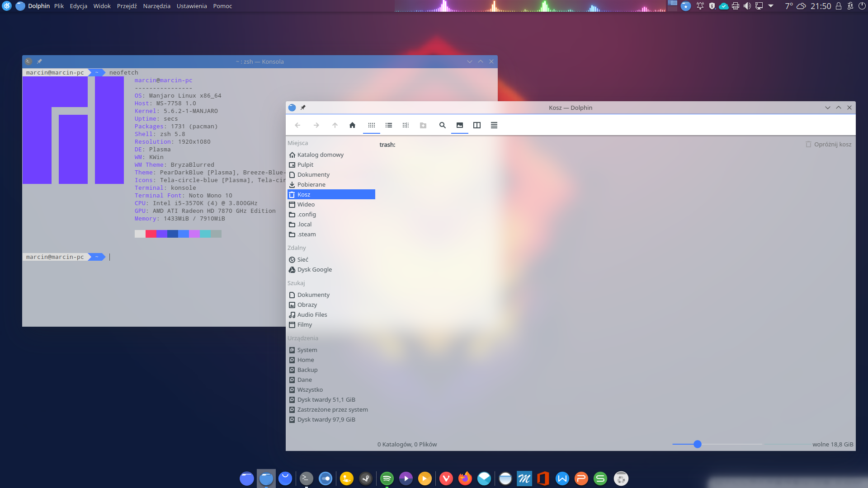Viewport: 868px width, 488px height.
Task: Click the up-folder arrow in Dolphin
Action: tap(335, 125)
